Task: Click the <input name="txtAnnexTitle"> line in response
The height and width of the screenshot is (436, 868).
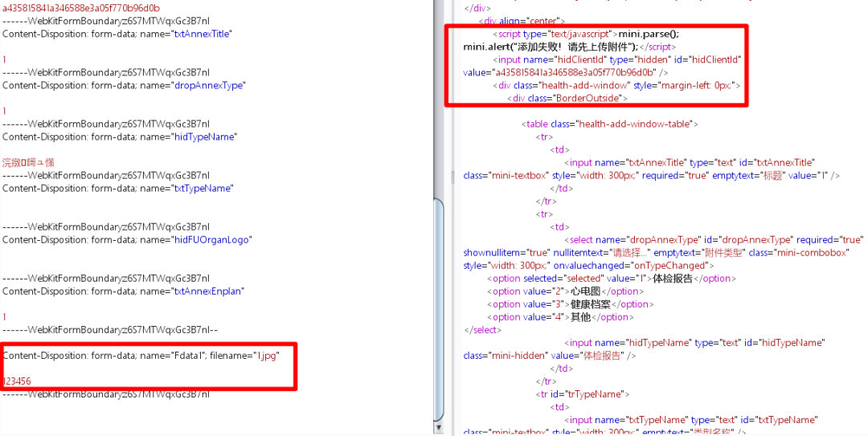Action: pyautogui.click(x=690, y=163)
